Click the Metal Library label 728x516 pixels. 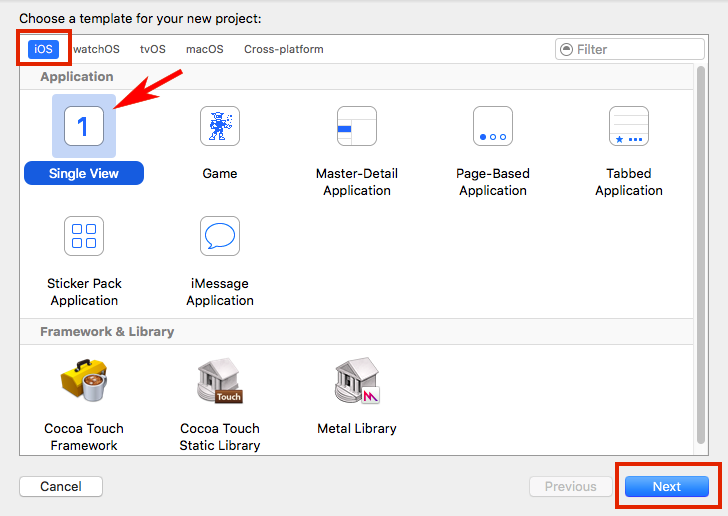[357, 428]
